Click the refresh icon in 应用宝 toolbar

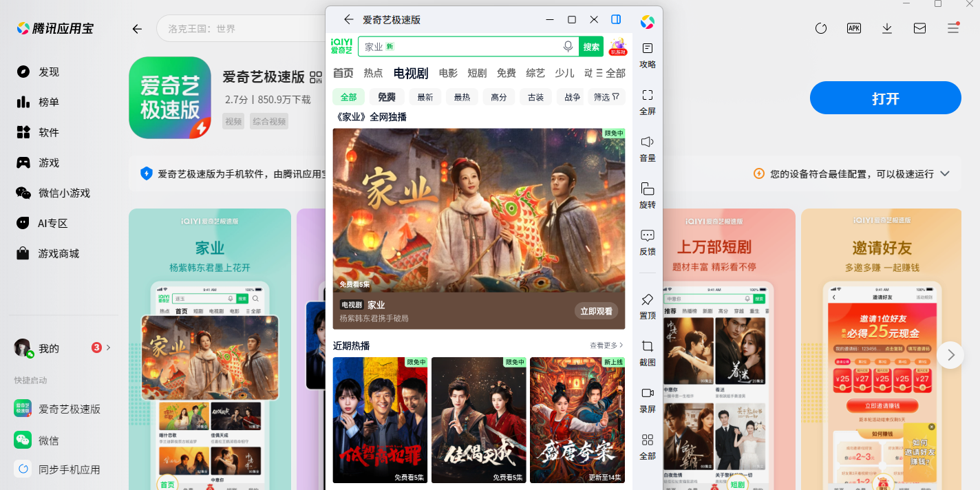pos(821,28)
